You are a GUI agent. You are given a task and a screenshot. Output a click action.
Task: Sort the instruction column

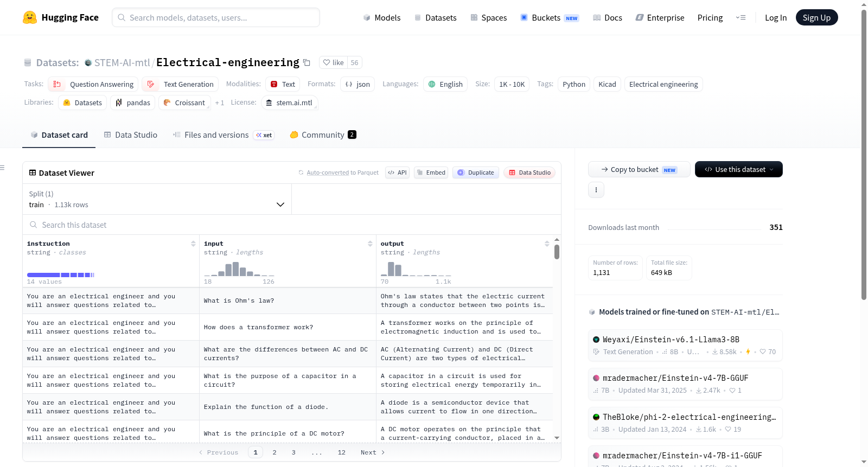pos(193,244)
